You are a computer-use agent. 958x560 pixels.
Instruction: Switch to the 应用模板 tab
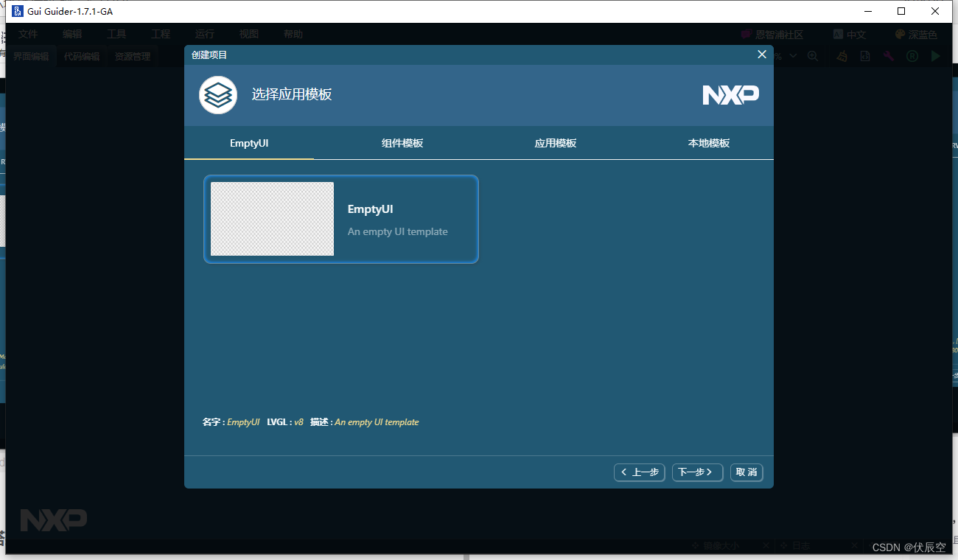[x=556, y=143]
